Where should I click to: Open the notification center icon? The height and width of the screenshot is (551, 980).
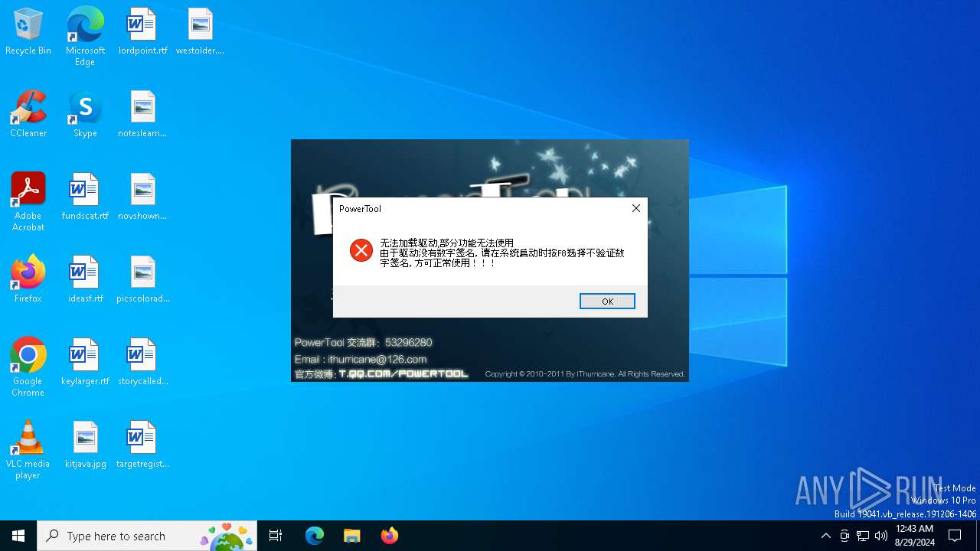[x=955, y=536]
